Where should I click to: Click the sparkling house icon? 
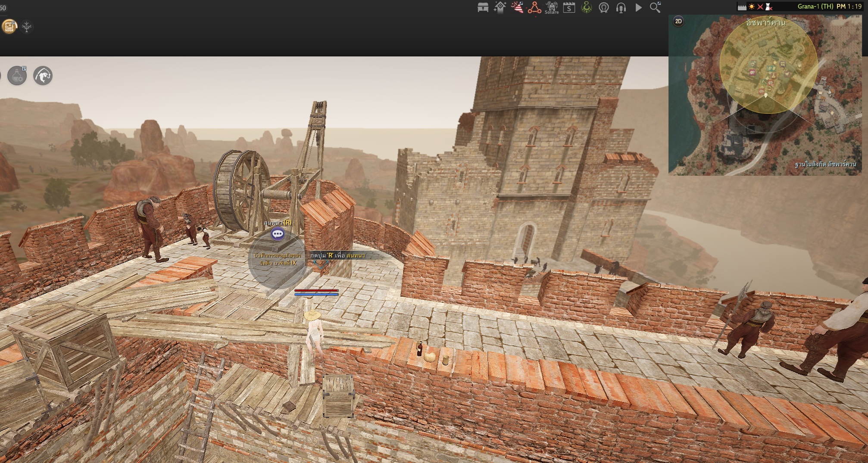500,8
